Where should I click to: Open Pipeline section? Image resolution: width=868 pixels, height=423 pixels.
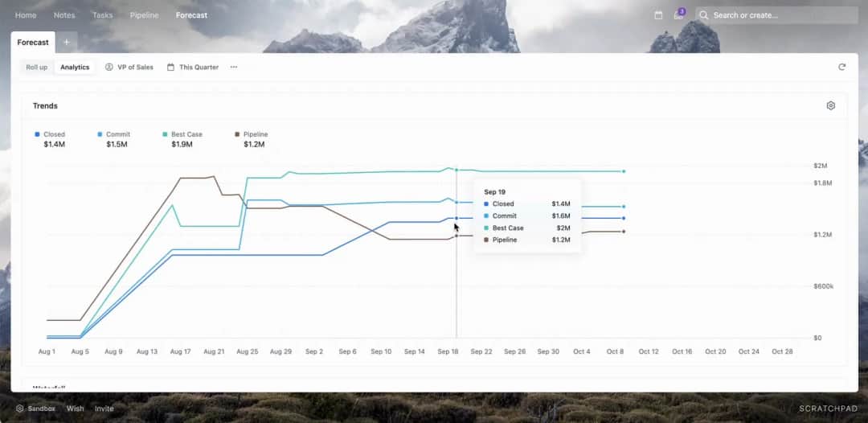click(145, 15)
